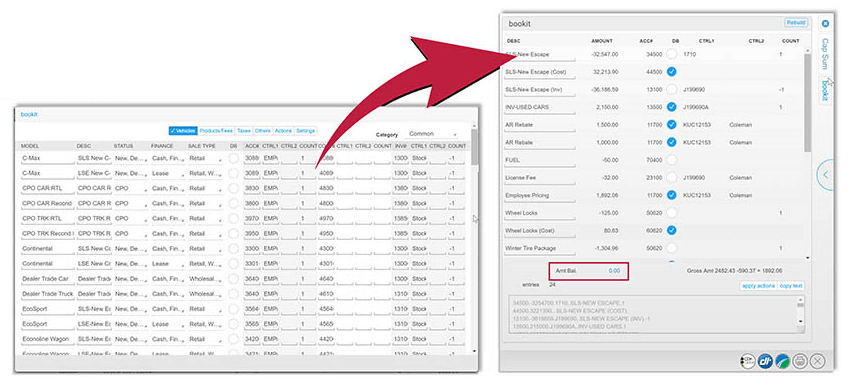Screen dimensions: 855x377
Task: Toggle DB for SLS-New Escape (Cost) row
Action: pyautogui.click(x=672, y=71)
